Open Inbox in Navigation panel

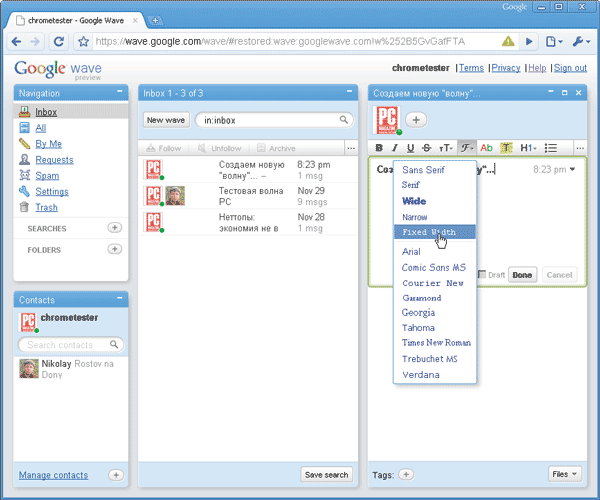tap(46, 112)
